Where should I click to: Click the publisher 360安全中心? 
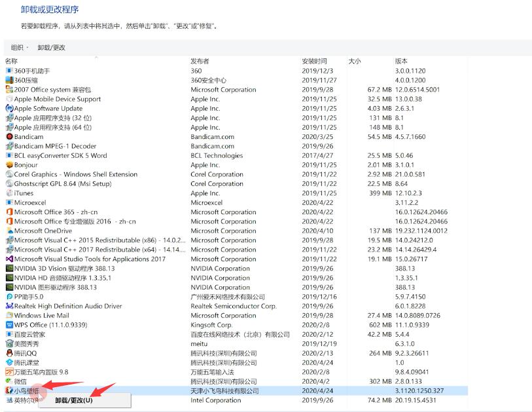point(208,80)
